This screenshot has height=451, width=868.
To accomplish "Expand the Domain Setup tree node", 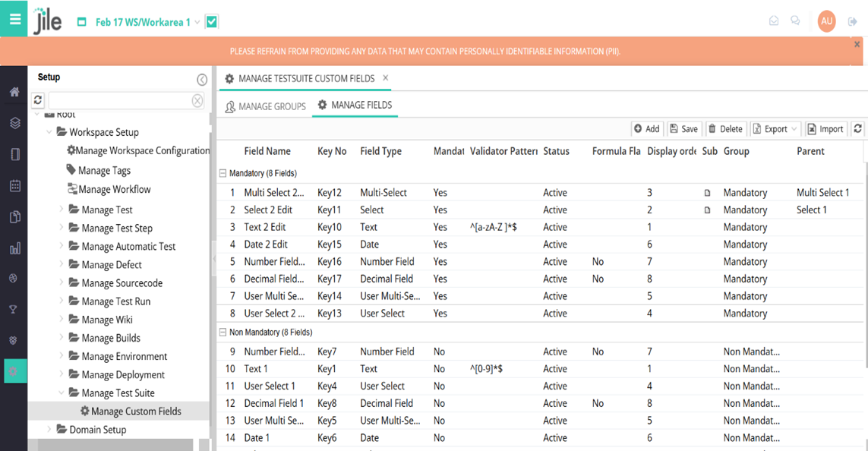I will click(49, 429).
